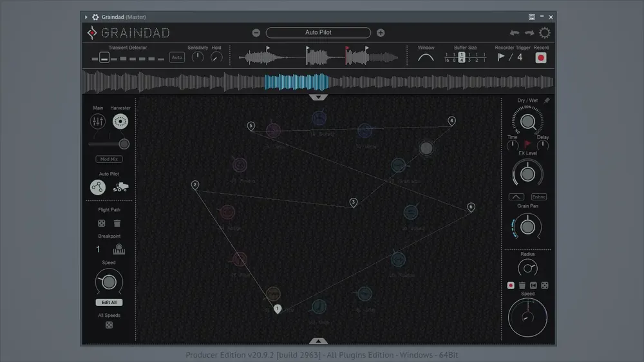
Task: Click the Recorder Trigger flag icon
Action: click(500, 57)
